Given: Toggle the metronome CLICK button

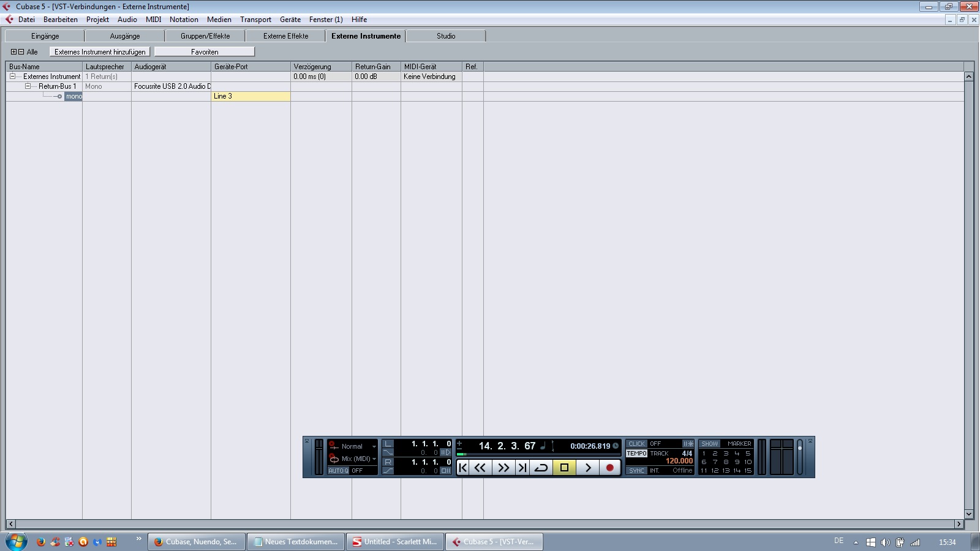Looking at the screenshot, I should pyautogui.click(x=636, y=444).
